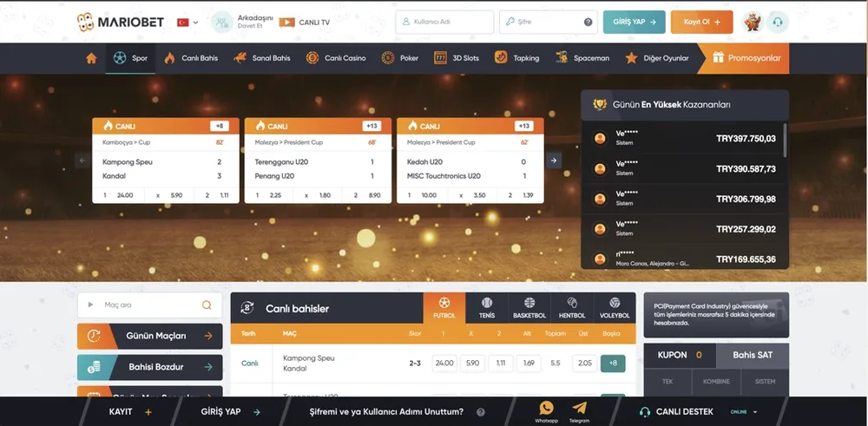The height and width of the screenshot is (426, 868).
Task: Open support via the header headset icon
Action: pyautogui.click(x=777, y=23)
